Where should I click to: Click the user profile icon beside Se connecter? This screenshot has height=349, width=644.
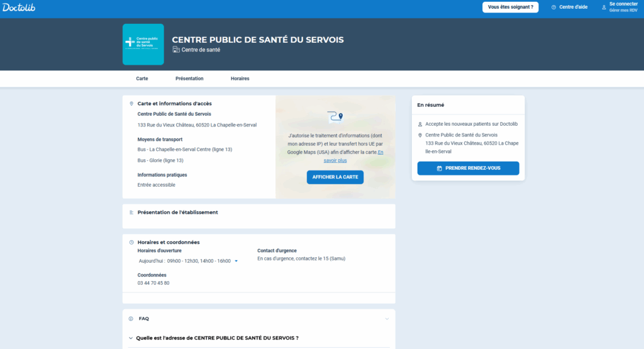[604, 8]
